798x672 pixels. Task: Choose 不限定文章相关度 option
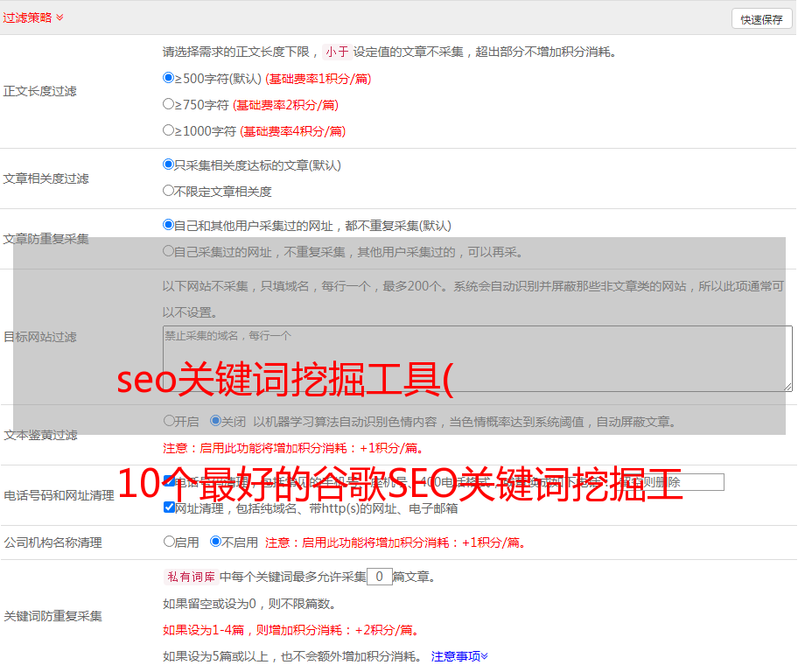[169, 191]
